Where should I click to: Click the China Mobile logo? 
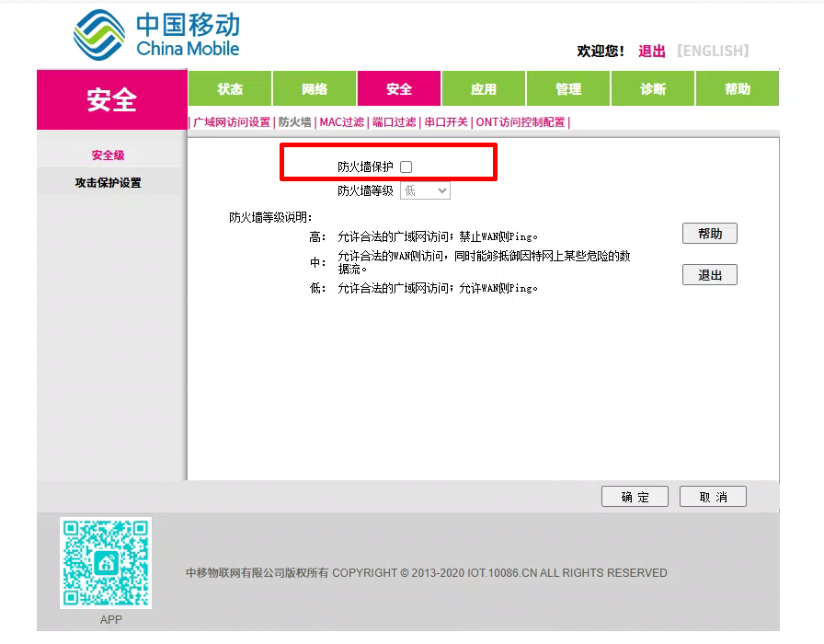[x=156, y=37]
